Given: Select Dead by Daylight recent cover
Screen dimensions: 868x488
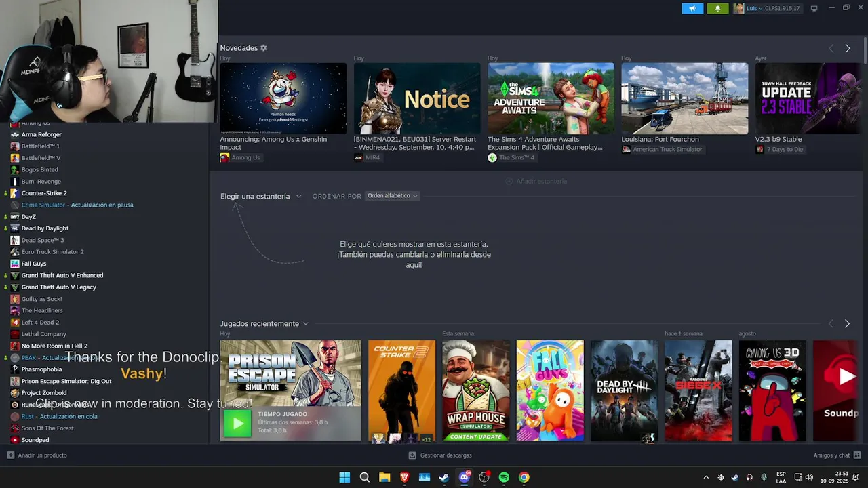Looking at the screenshot, I should pyautogui.click(x=624, y=390).
